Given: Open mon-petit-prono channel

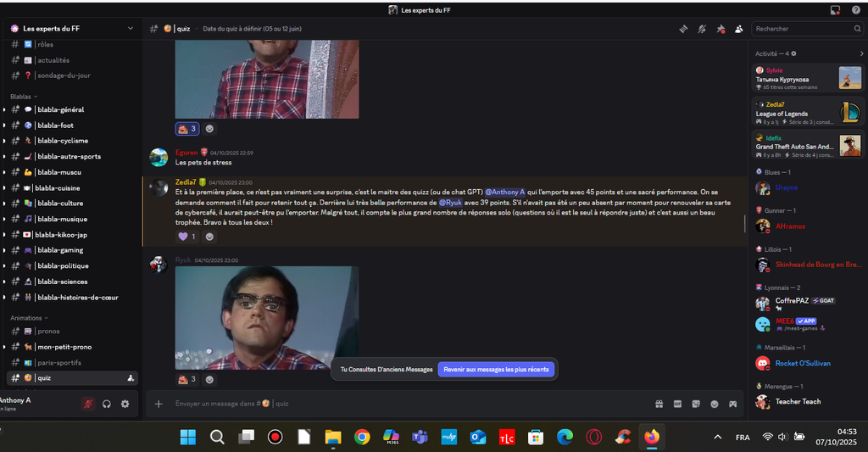Looking at the screenshot, I should (x=71, y=347).
